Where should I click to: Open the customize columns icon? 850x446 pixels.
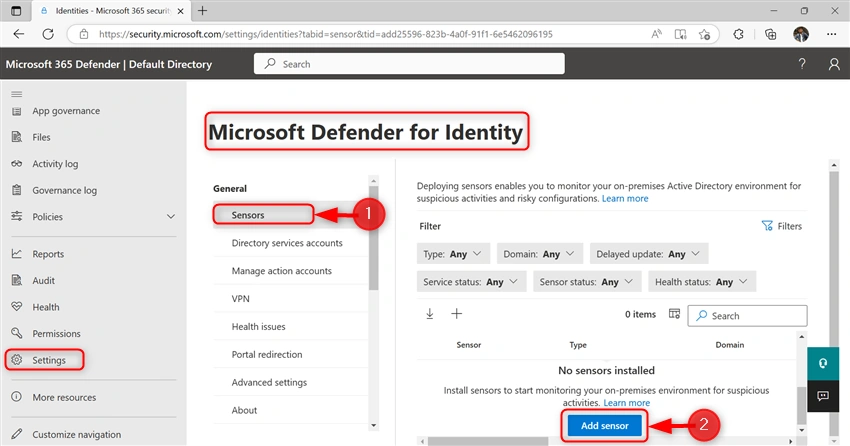pos(674,314)
